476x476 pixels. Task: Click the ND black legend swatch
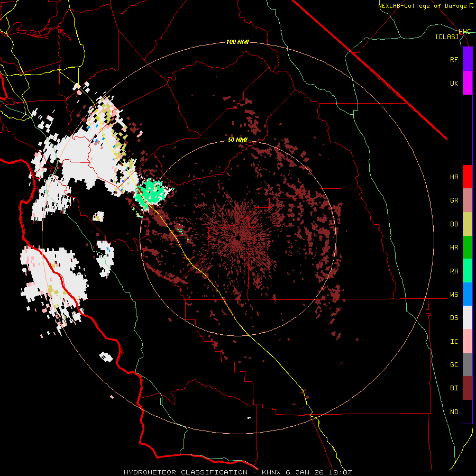click(467, 411)
